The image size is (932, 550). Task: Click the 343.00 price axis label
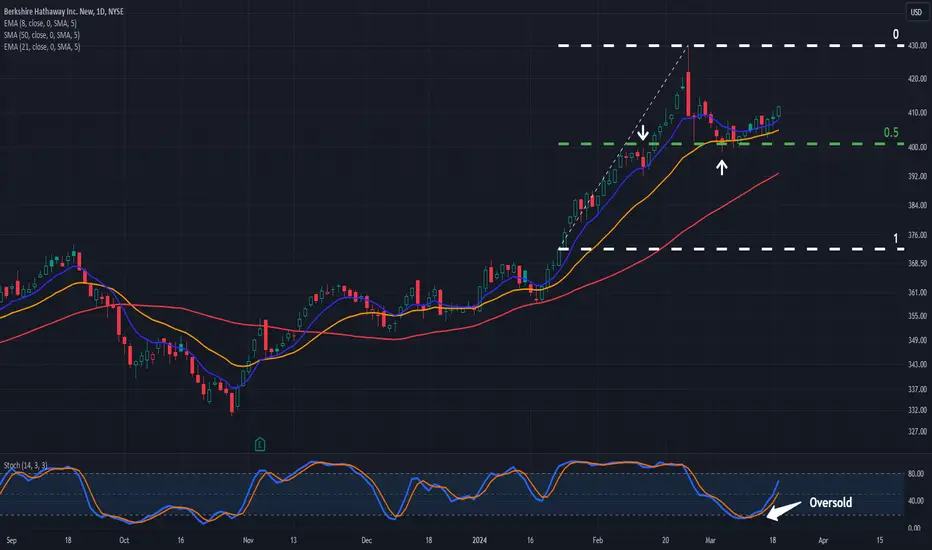coord(917,364)
